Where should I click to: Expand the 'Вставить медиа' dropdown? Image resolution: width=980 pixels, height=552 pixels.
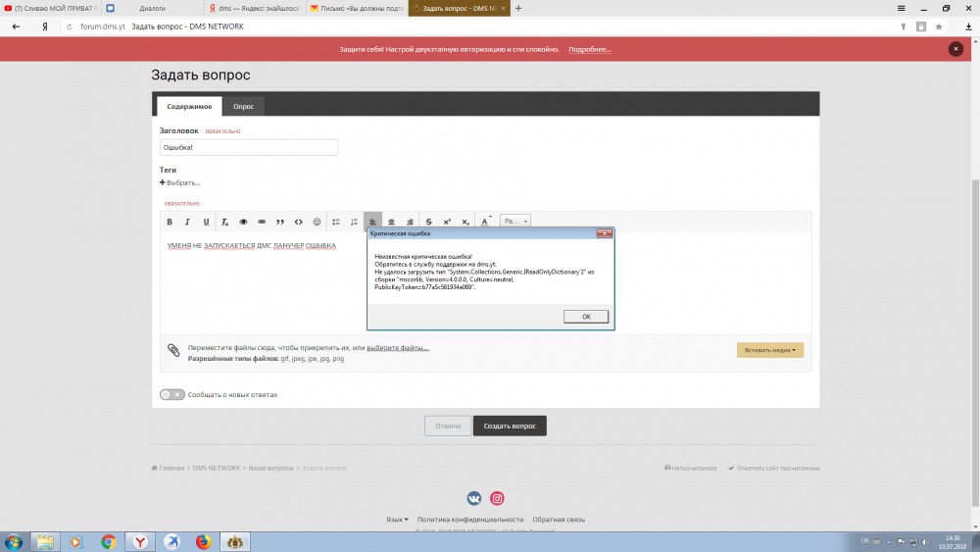click(x=769, y=350)
